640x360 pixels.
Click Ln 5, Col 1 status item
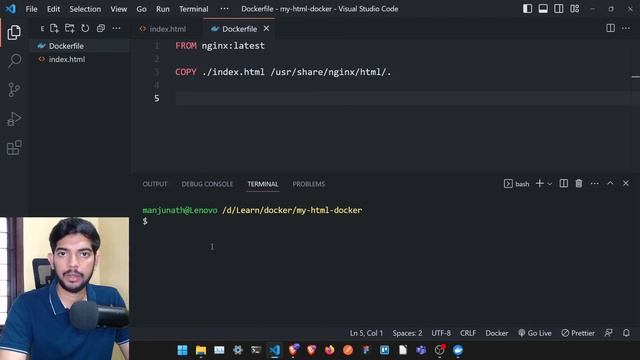point(366,333)
